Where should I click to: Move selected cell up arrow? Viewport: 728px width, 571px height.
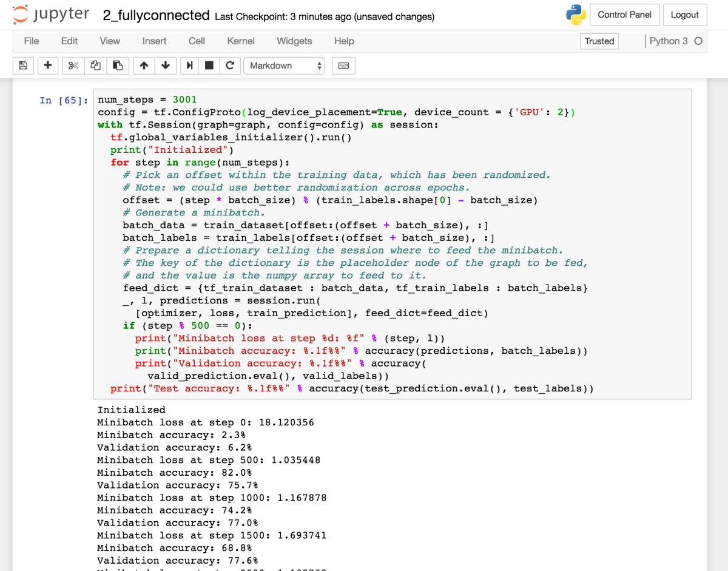(144, 66)
